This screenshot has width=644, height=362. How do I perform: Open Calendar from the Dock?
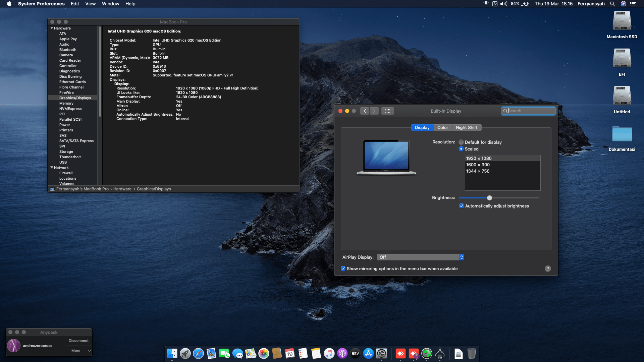(x=290, y=353)
